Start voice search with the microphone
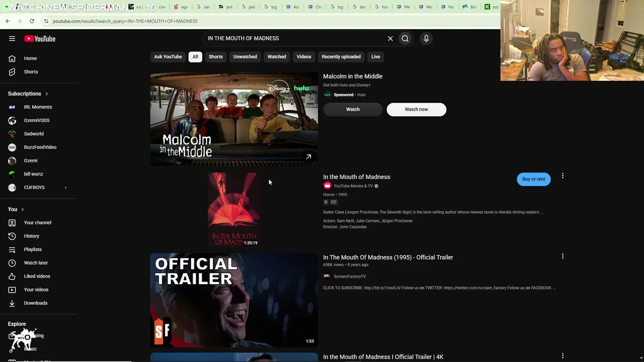Screen dimensions: 644x362 tap(426, 38)
